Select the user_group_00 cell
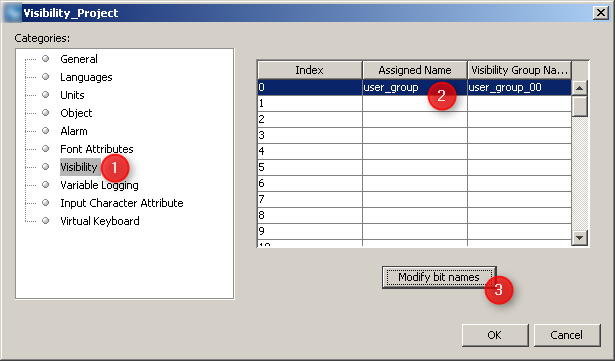 pyautogui.click(x=520, y=88)
